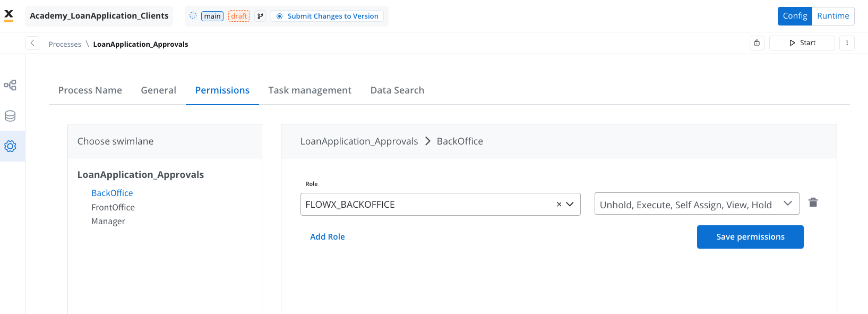Delete the FLOWX_BACKOFFICE role with trash icon
The image size is (868, 314).
click(813, 202)
